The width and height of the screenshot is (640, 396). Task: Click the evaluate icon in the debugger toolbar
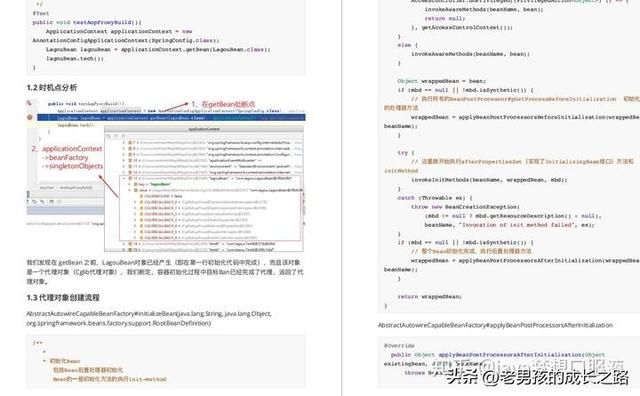(x=52, y=202)
